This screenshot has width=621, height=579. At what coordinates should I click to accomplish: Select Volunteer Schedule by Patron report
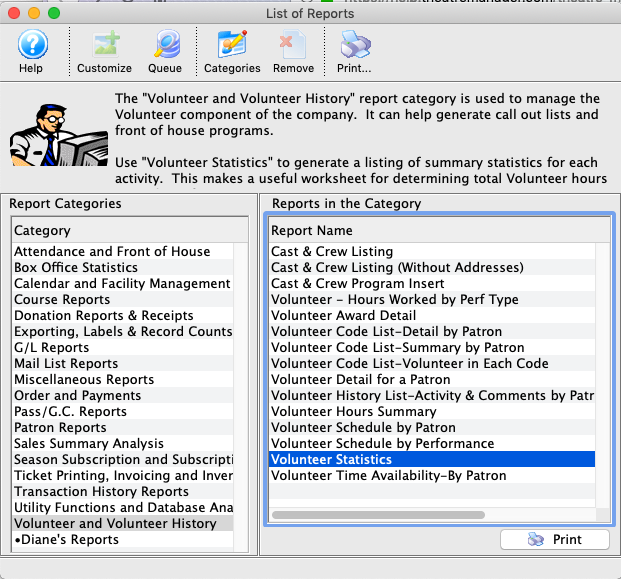pos(432,427)
